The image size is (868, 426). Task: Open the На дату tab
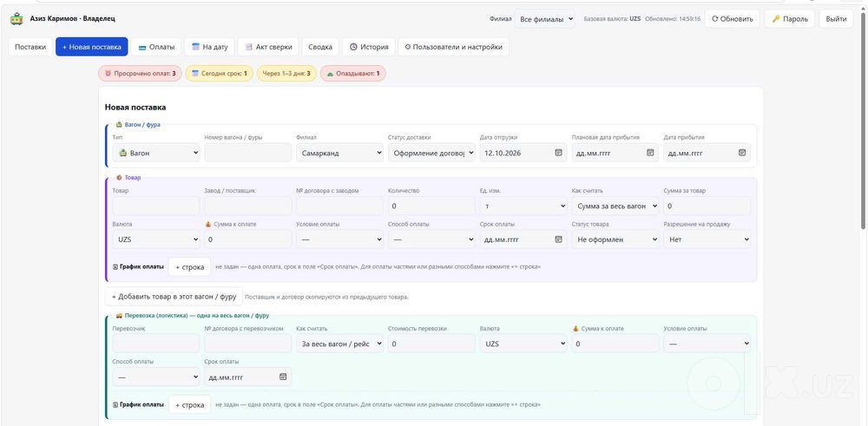pyautogui.click(x=210, y=47)
